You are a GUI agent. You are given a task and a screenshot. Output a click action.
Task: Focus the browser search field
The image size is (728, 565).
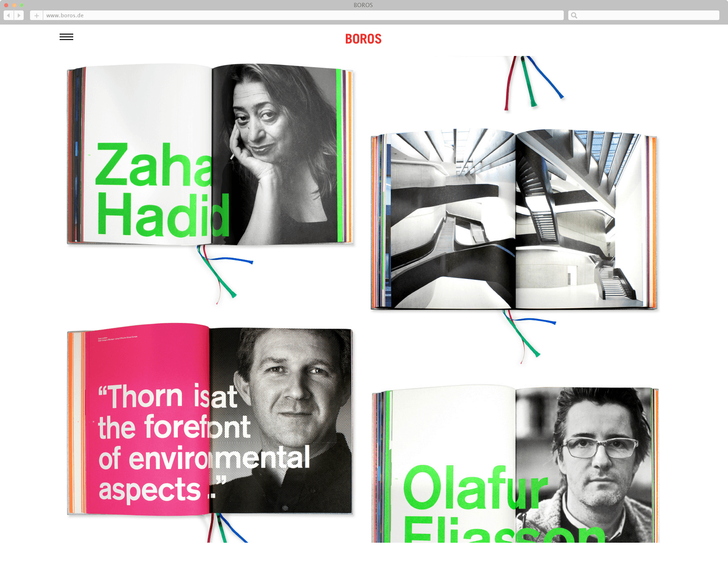point(644,15)
